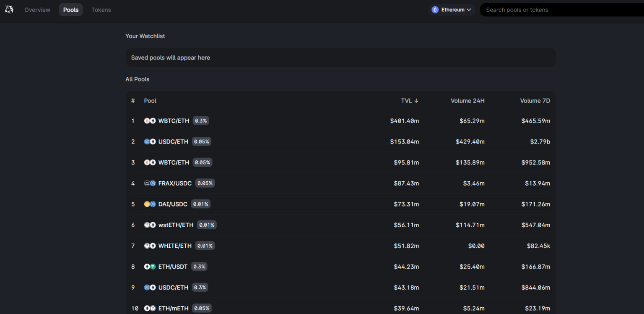Sort pools by Volume 24H
This screenshot has width=644, height=314.
pos(467,101)
